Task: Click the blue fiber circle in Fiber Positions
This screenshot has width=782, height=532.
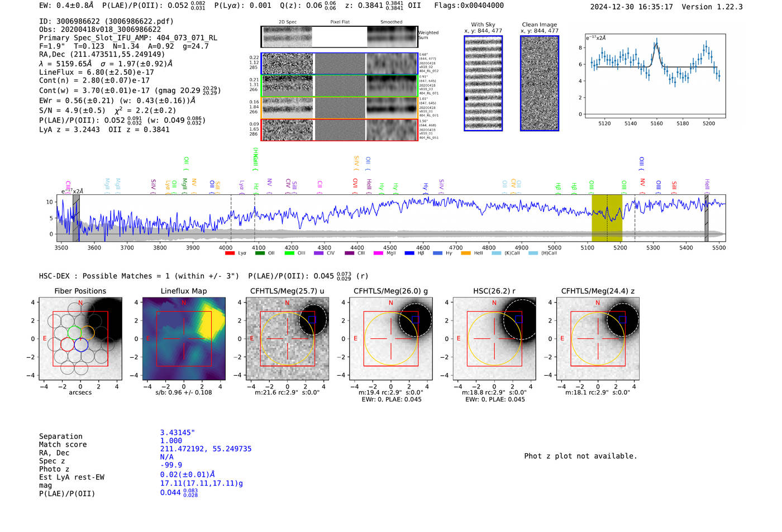Action: click(81, 344)
